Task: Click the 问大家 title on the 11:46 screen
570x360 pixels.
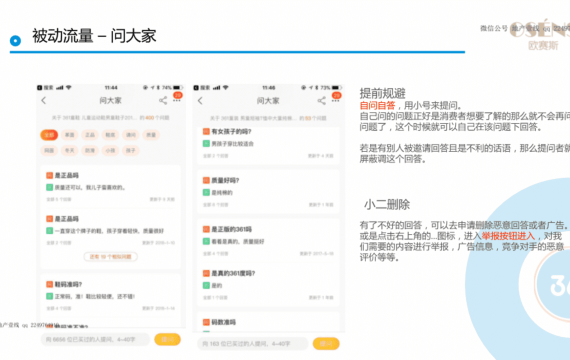Action: 268,101
